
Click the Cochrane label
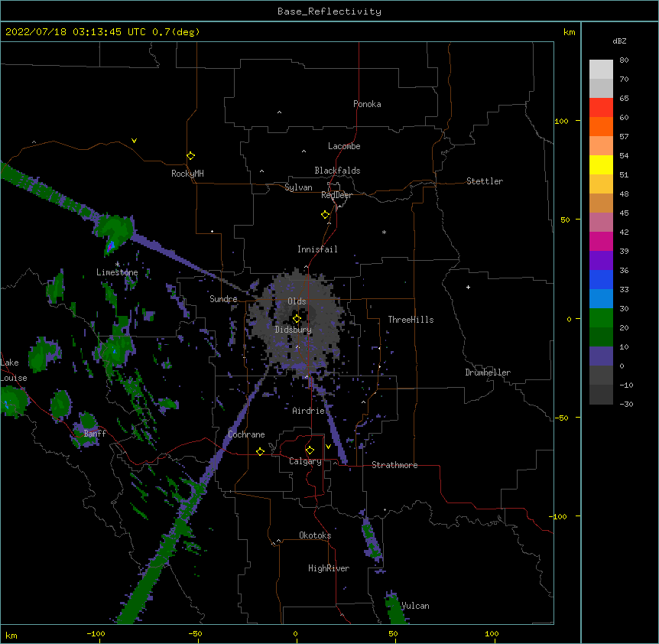pyautogui.click(x=246, y=434)
